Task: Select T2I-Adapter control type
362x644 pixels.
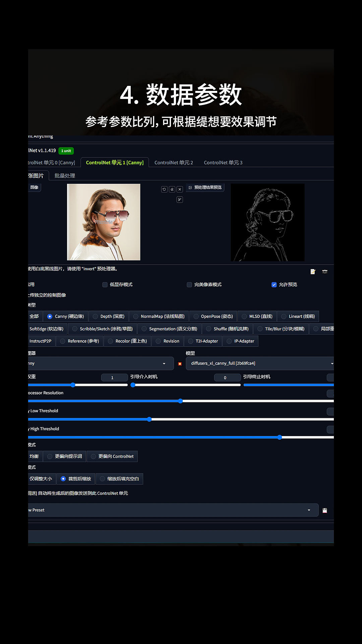Action: pos(203,341)
